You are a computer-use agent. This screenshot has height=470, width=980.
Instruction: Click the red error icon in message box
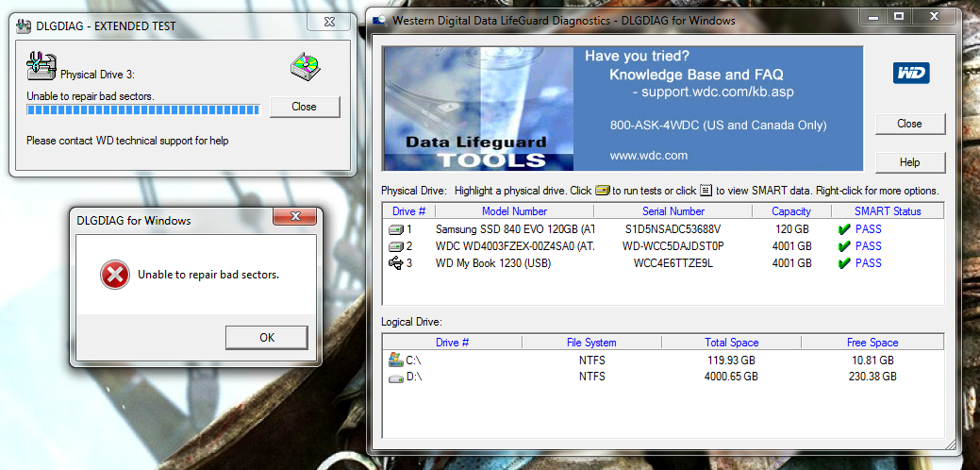click(115, 275)
